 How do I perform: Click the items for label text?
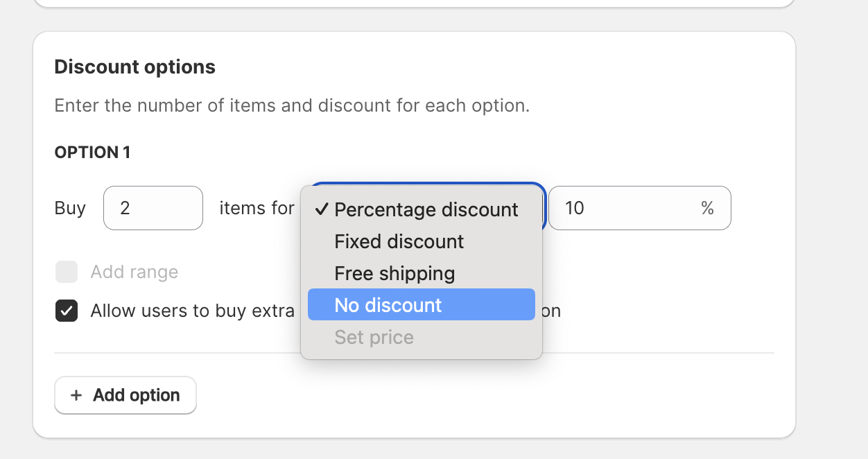(x=257, y=208)
